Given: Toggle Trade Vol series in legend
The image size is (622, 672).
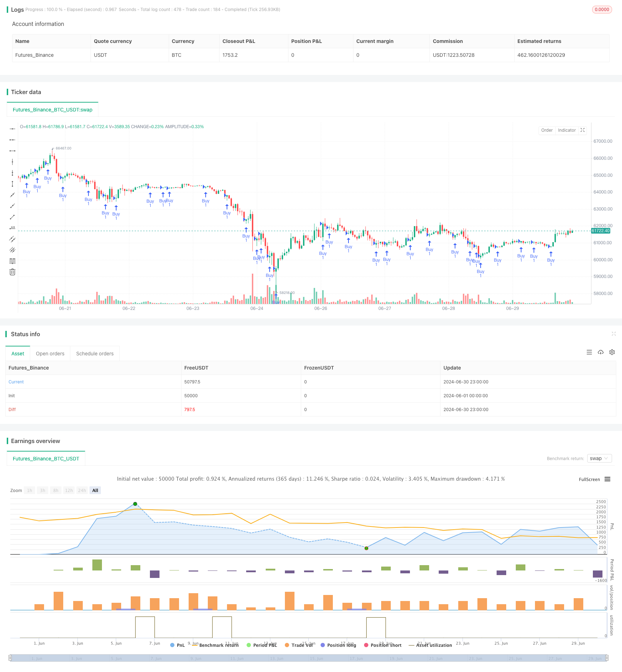Looking at the screenshot, I should pos(299,645).
